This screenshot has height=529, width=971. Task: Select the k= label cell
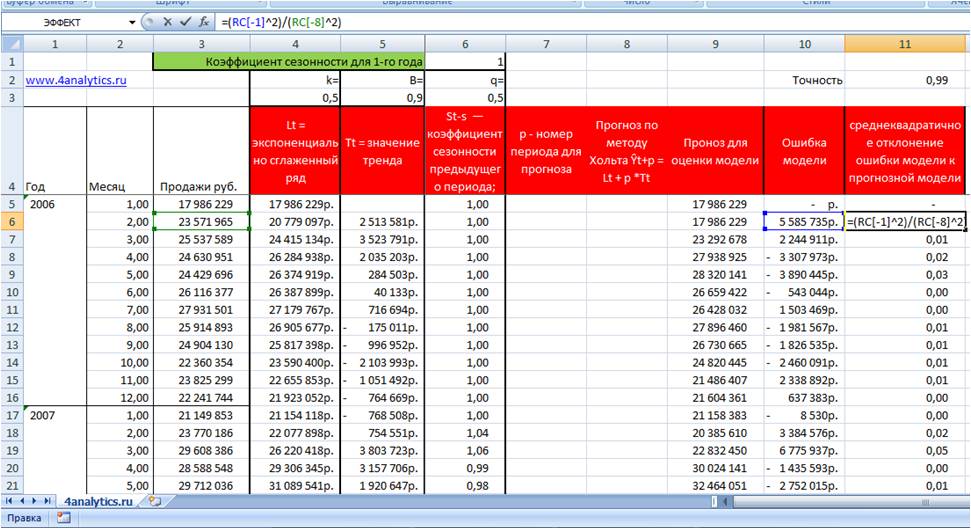coord(295,80)
